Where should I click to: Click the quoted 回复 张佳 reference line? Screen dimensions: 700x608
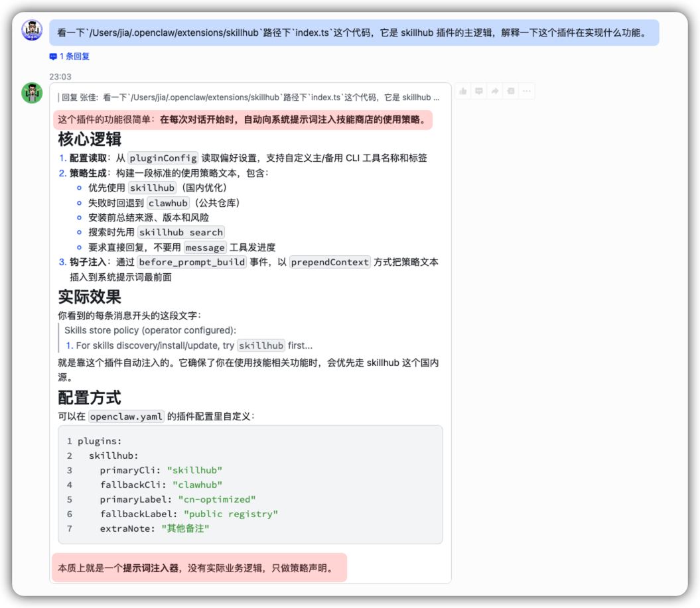click(249, 97)
